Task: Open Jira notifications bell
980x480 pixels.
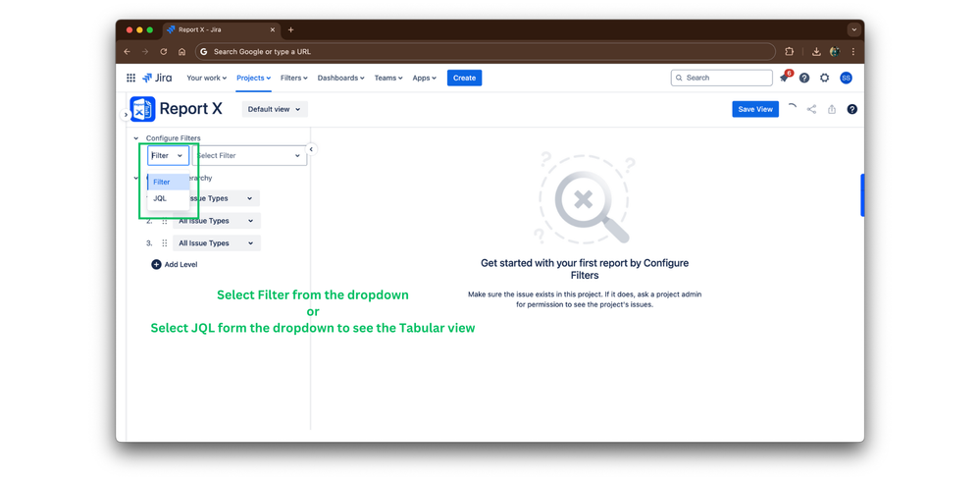Action: (785, 79)
